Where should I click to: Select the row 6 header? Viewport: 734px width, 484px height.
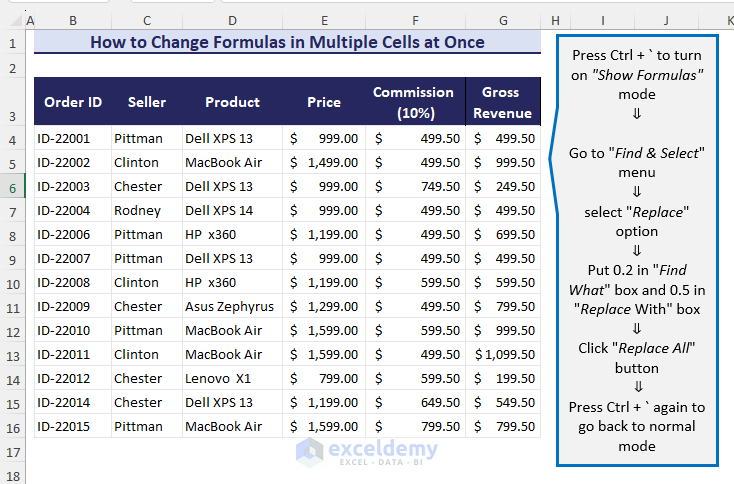12,187
